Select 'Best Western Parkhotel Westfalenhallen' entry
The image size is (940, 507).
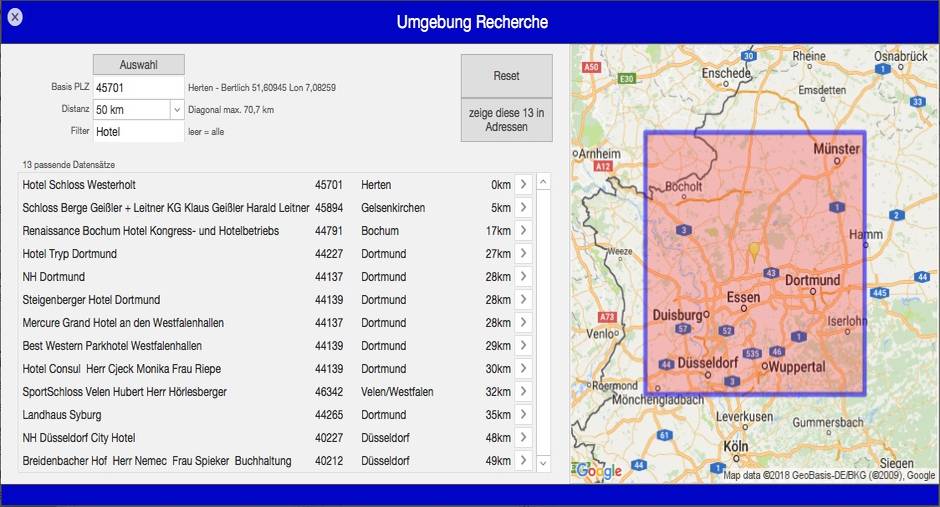[112, 346]
